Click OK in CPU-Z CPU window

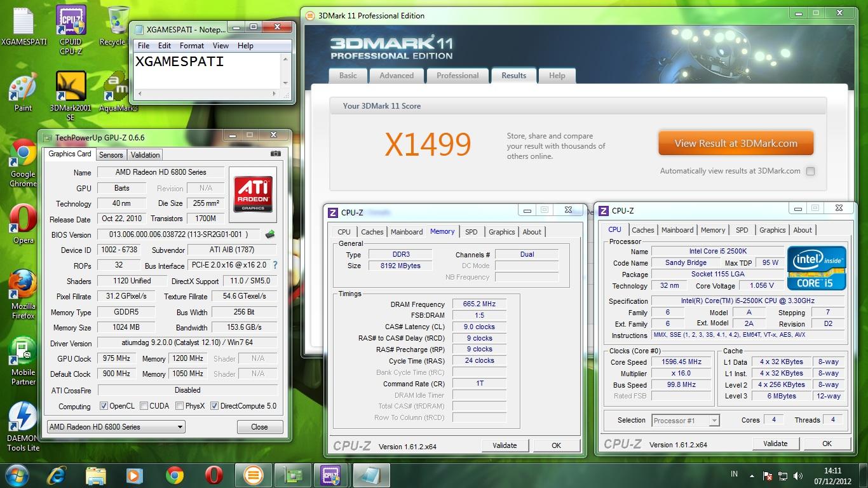pos(827,444)
